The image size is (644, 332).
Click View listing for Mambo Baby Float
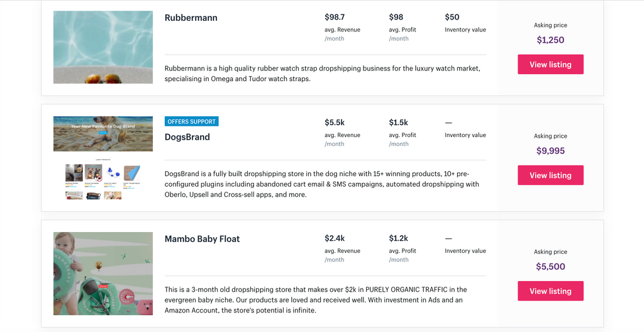(x=550, y=291)
